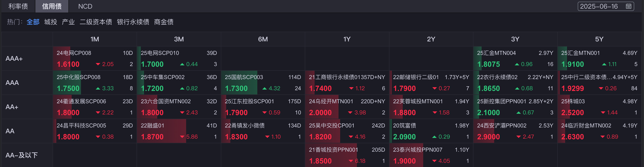644x167 pixels.
Task: Open the calendar icon in date field
Action: coord(628,6)
